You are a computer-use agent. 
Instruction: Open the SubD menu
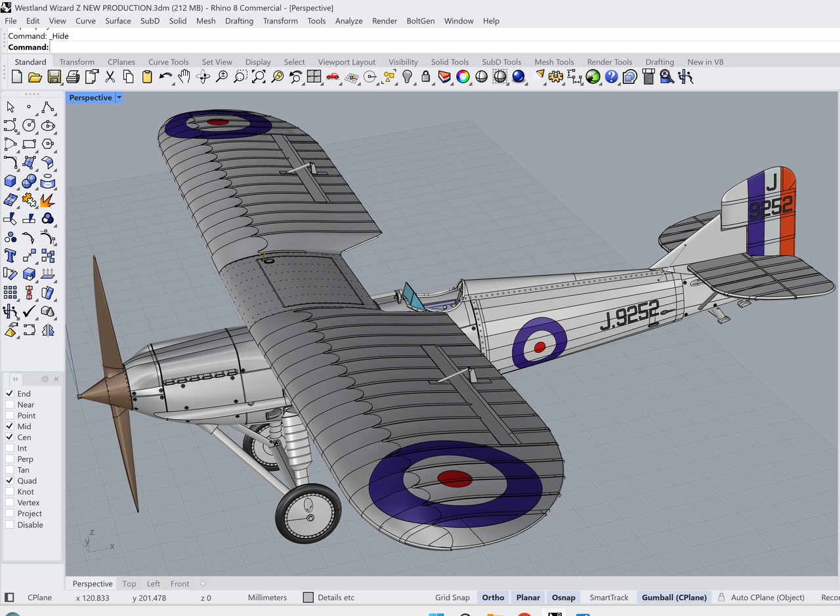click(150, 21)
